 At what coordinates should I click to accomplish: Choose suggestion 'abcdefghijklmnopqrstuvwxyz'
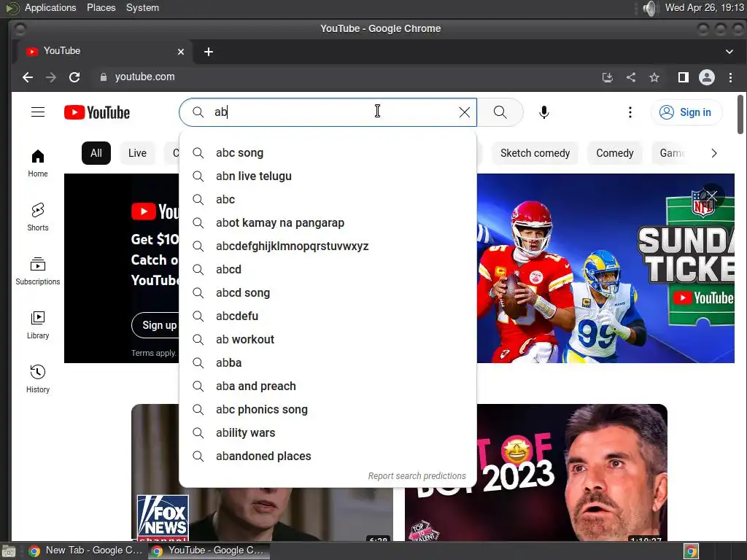[328, 246]
